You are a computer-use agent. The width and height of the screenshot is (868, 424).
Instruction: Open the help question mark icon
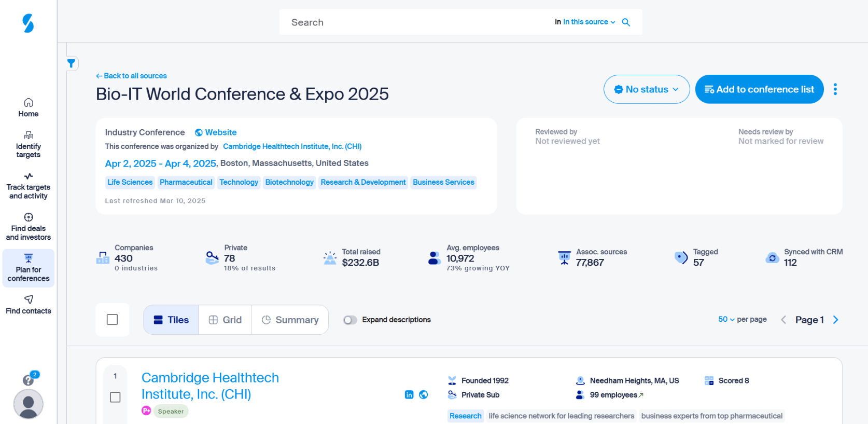point(28,380)
